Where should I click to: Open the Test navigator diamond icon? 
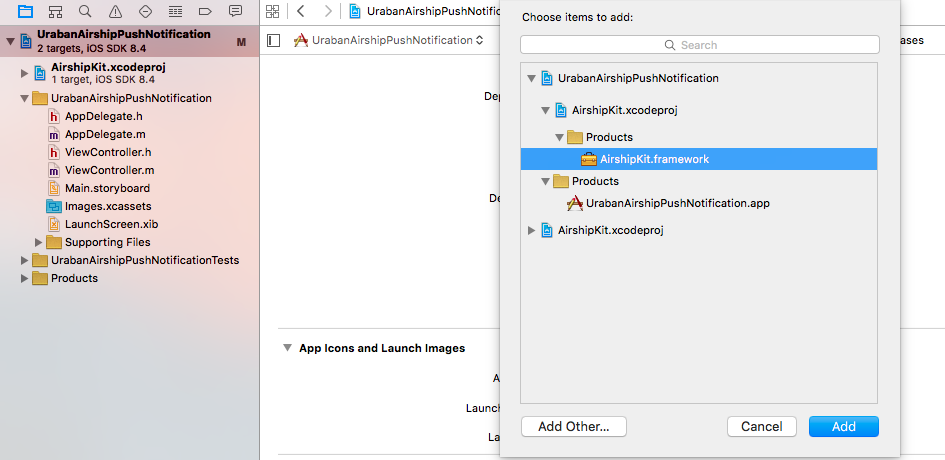pos(145,11)
